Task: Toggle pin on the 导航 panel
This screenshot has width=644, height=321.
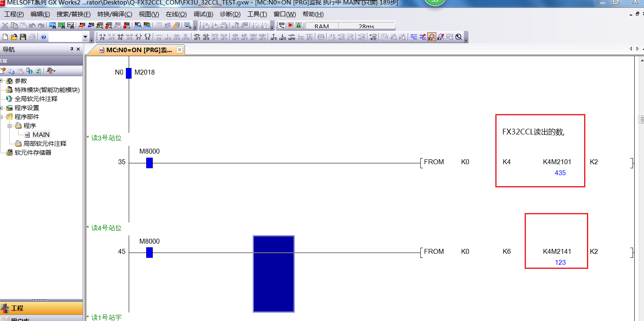Action: point(72,49)
